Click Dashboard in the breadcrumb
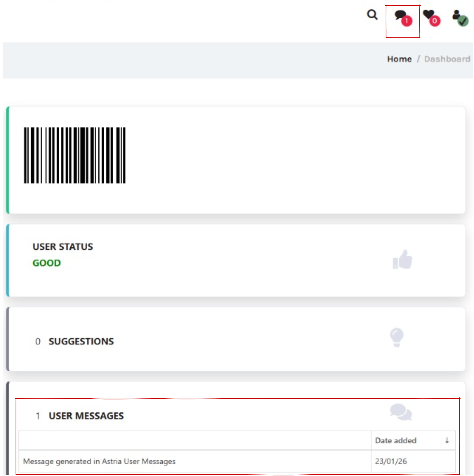This screenshot has height=476, width=474. (x=447, y=59)
